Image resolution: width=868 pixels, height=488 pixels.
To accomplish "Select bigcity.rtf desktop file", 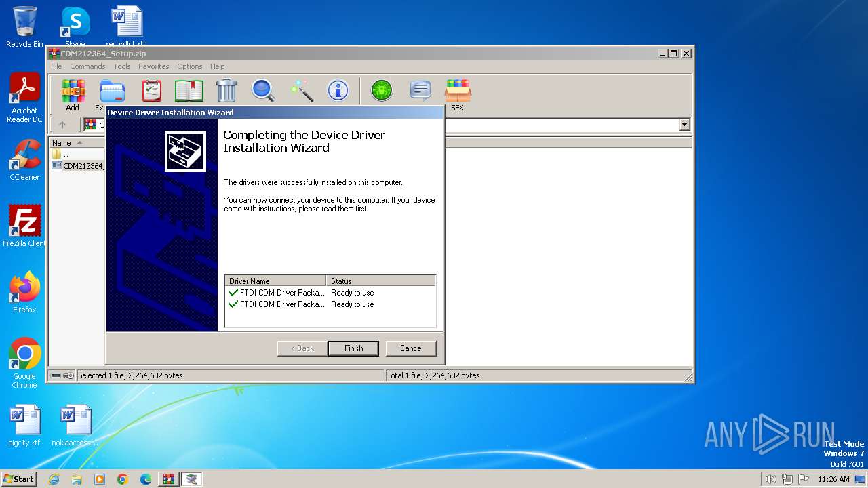I will tap(24, 426).
